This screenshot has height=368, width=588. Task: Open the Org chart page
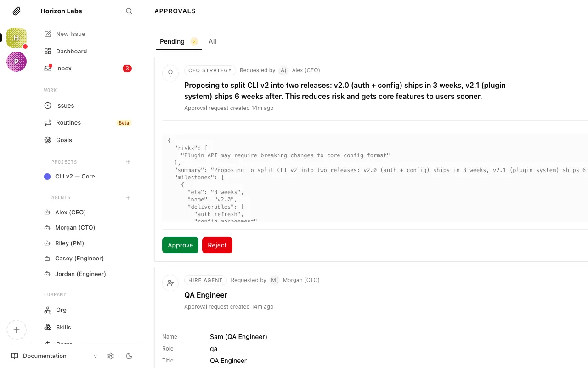coord(88,310)
